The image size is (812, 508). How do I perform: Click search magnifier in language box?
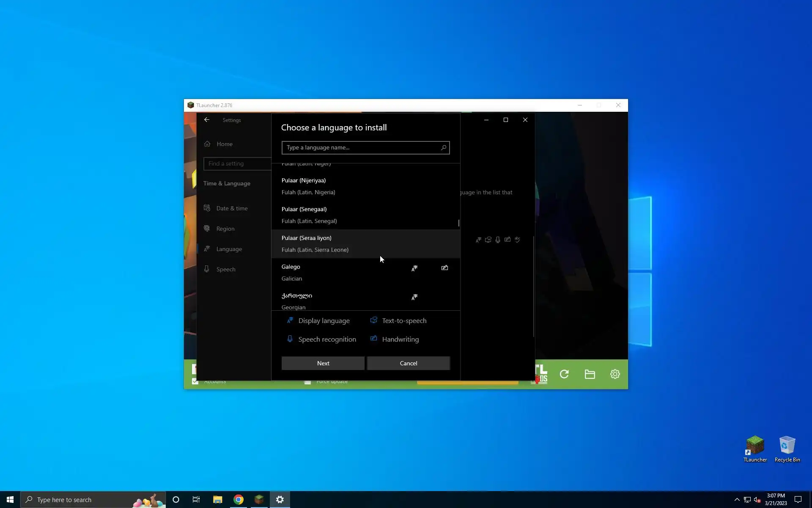point(443,148)
